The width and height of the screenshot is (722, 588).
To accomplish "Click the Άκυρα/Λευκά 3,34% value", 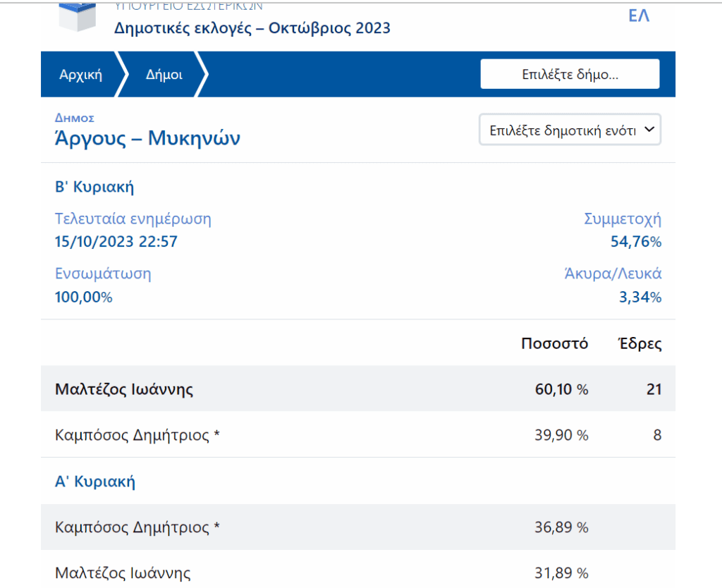I will [640, 298].
